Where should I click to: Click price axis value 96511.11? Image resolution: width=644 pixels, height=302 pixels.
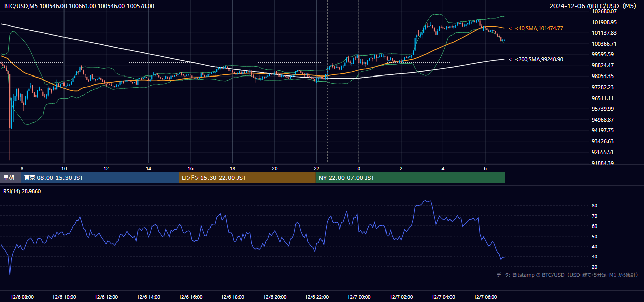click(x=603, y=98)
